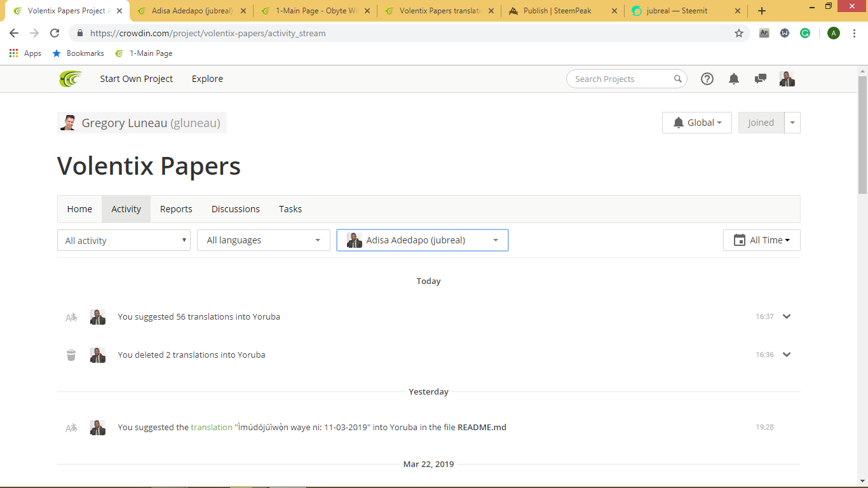The width and height of the screenshot is (868, 488).
Task: Close the Publish SteemPeak tab
Action: [614, 11]
